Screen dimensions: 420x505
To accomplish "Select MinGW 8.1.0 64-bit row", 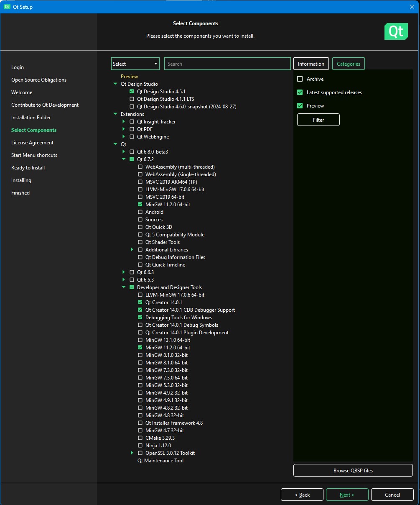I will 166,363.
